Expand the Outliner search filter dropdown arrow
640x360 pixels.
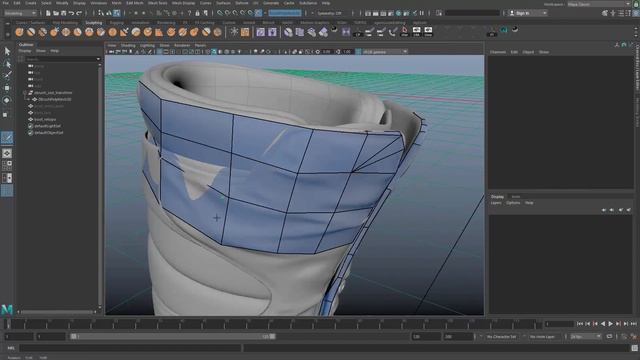coord(98,59)
